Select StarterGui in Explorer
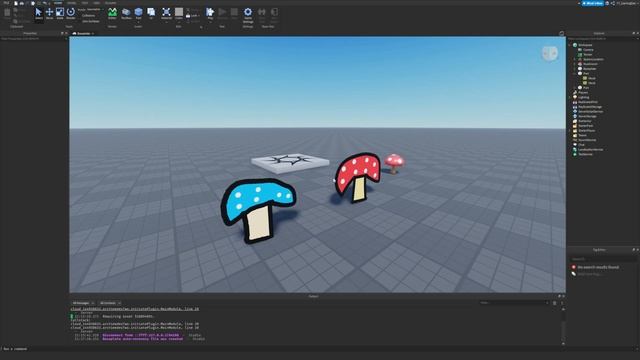The height and width of the screenshot is (360, 640). (585, 121)
